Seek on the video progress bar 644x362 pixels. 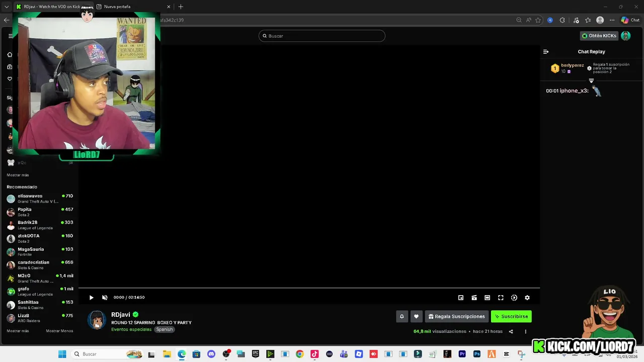(309, 288)
